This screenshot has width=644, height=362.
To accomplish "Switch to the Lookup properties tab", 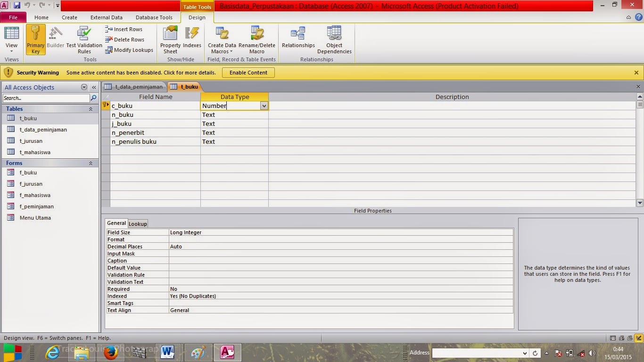I will pyautogui.click(x=138, y=223).
